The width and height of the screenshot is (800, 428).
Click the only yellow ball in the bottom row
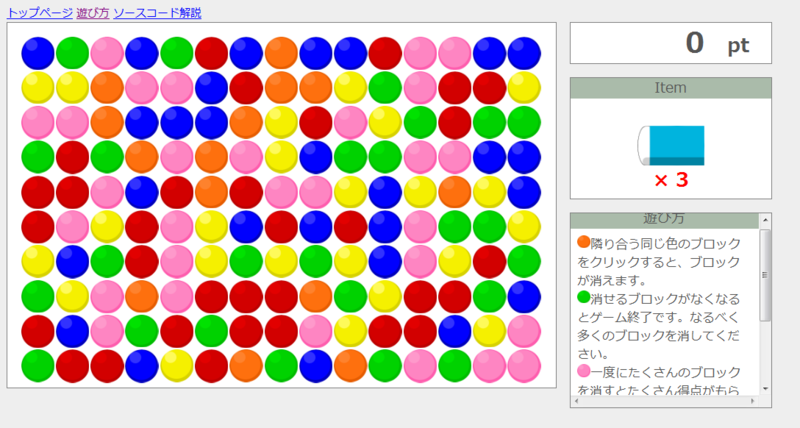[x=177, y=366]
